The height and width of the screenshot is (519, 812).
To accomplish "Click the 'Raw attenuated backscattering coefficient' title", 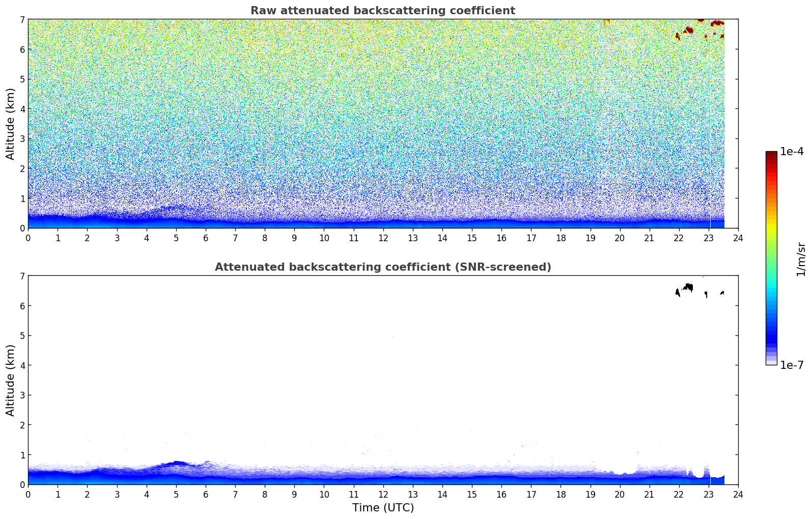I will (x=383, y=11).
